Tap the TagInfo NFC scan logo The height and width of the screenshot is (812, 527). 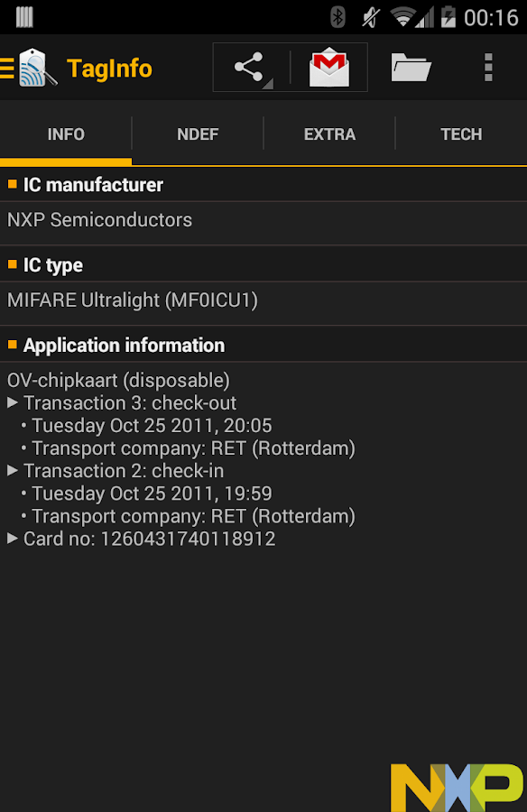pyautogui.click(x=35, y=66)
